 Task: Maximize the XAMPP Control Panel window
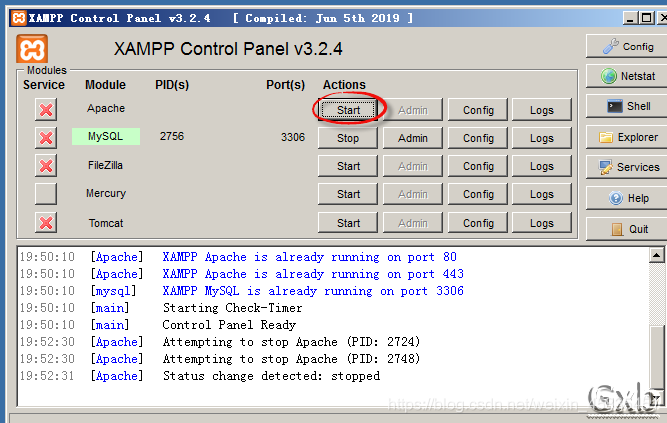(x=647, y=18)
